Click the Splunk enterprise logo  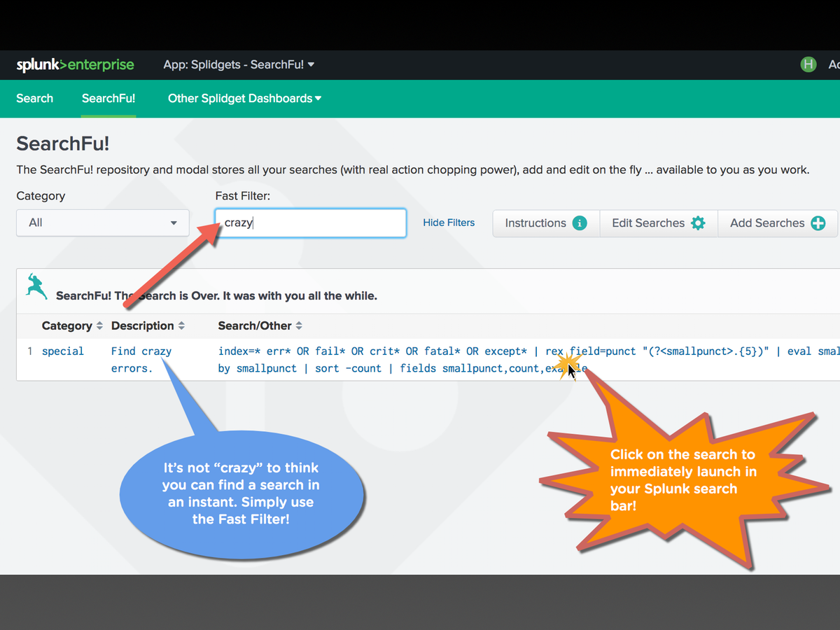(x=76, y=65)
